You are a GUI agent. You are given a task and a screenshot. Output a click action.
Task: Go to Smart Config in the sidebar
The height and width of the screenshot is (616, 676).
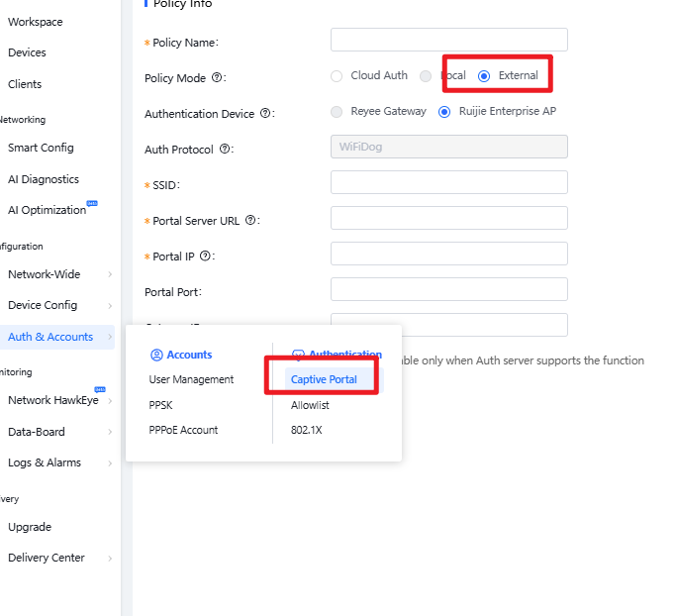click(41, 148)
